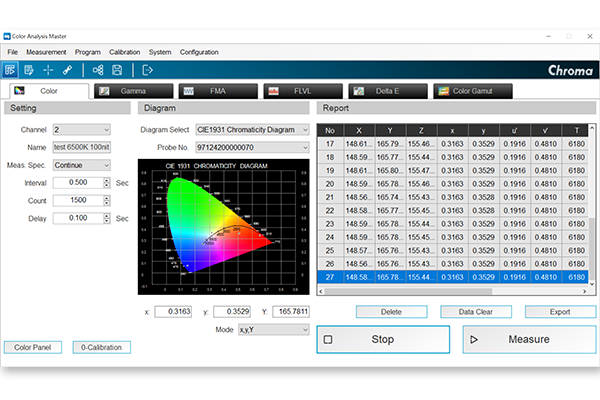Select report row number 27
Screen dimensions: 600x400
tap(453, 277)
